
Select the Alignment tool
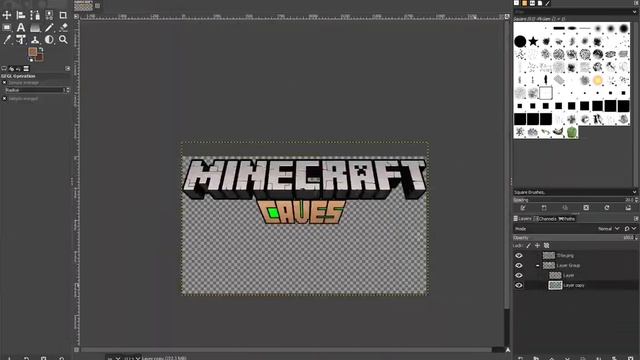click(x=21, y=15)
